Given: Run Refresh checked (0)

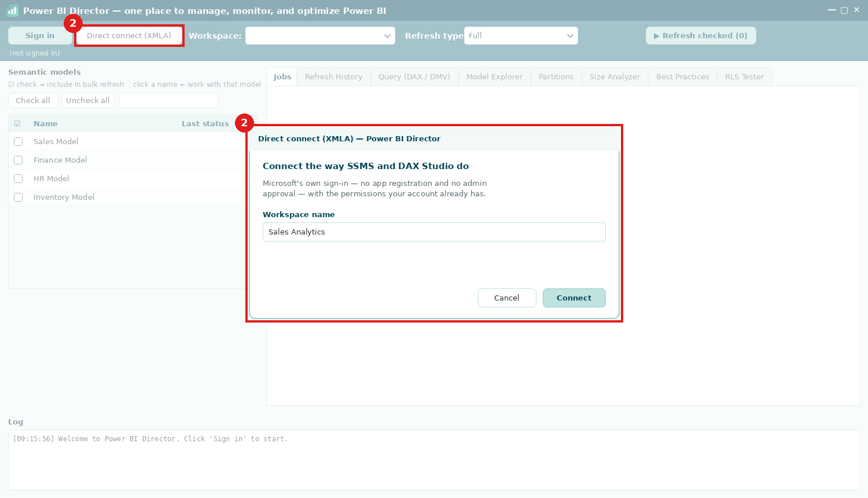Looking at the screenshot, I should [701, 36].
